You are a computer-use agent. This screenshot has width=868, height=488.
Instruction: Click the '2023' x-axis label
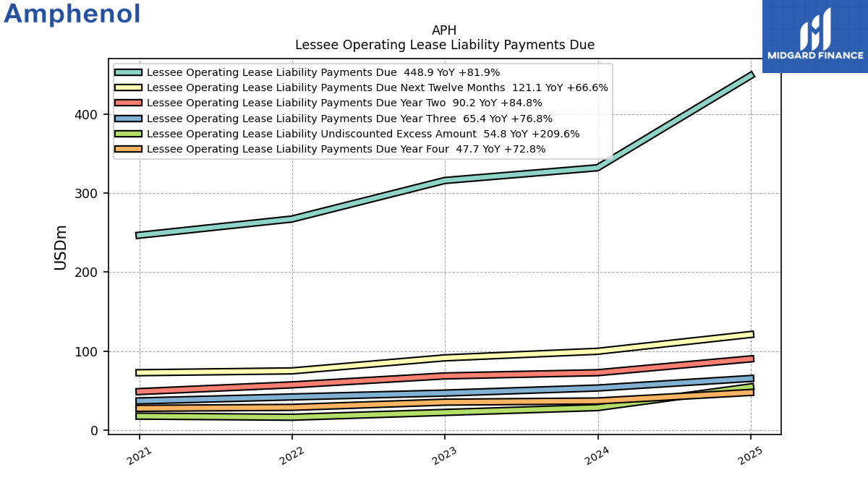(x=444, y=455)
